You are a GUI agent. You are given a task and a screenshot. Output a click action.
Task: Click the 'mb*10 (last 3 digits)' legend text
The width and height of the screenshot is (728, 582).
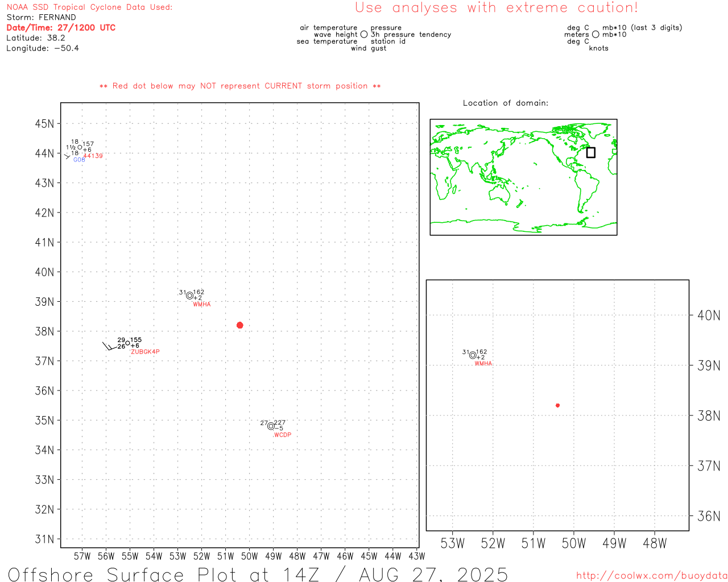point(642,28)
